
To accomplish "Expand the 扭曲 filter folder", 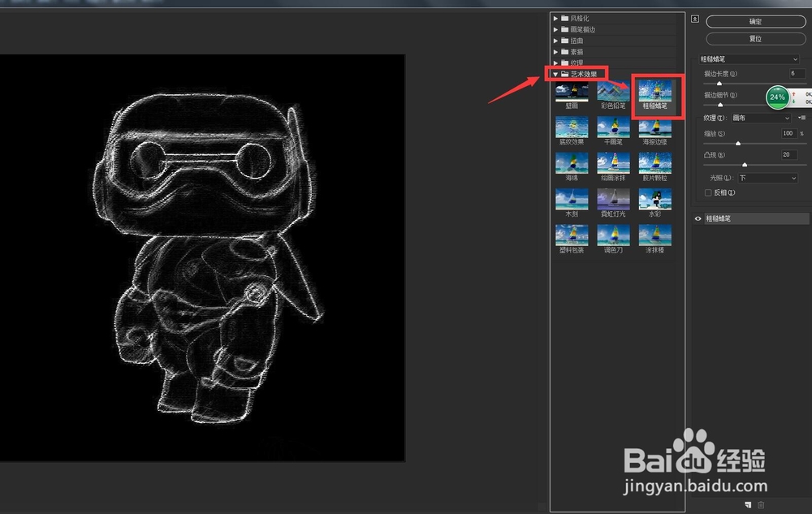I will (555, 41).
